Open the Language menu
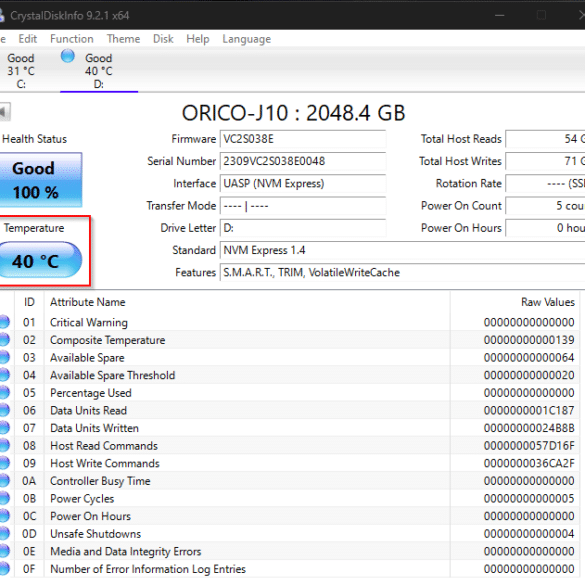The image size is (585, 585). (247, 39)
